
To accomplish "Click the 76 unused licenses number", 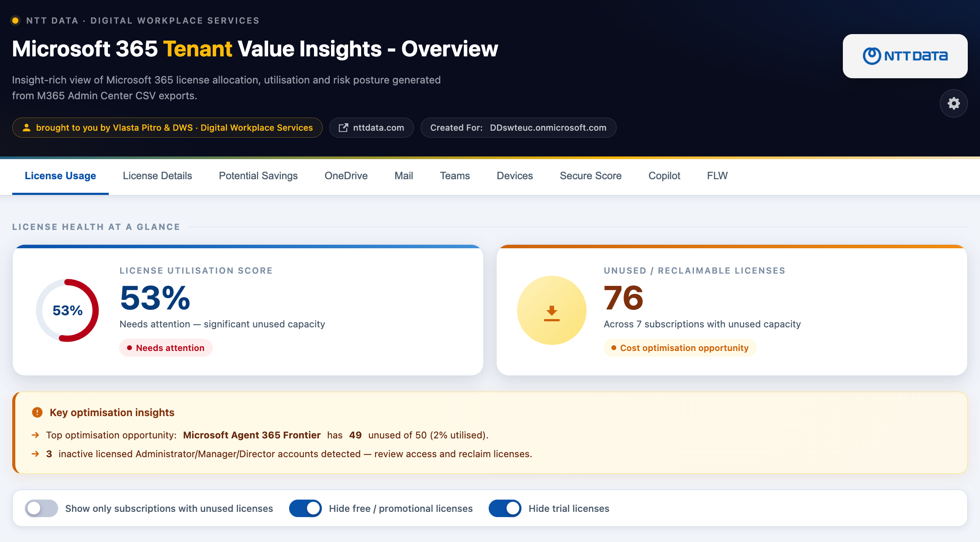I will pyautogui.click(x=624, y=298).
